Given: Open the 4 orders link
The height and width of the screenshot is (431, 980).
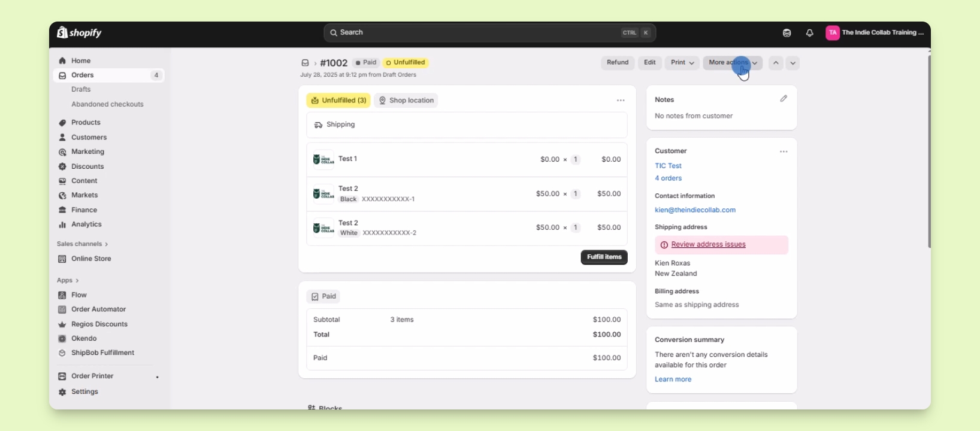Looking at the screenshot, I should 668,178.
